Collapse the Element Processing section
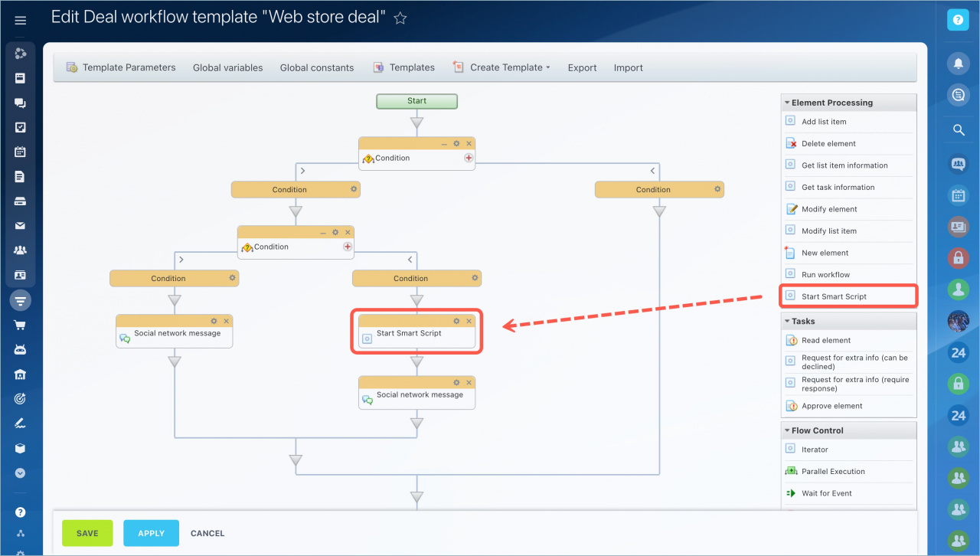Image resolution: width=980 pixels, height=556 pixels. (787, 103)
